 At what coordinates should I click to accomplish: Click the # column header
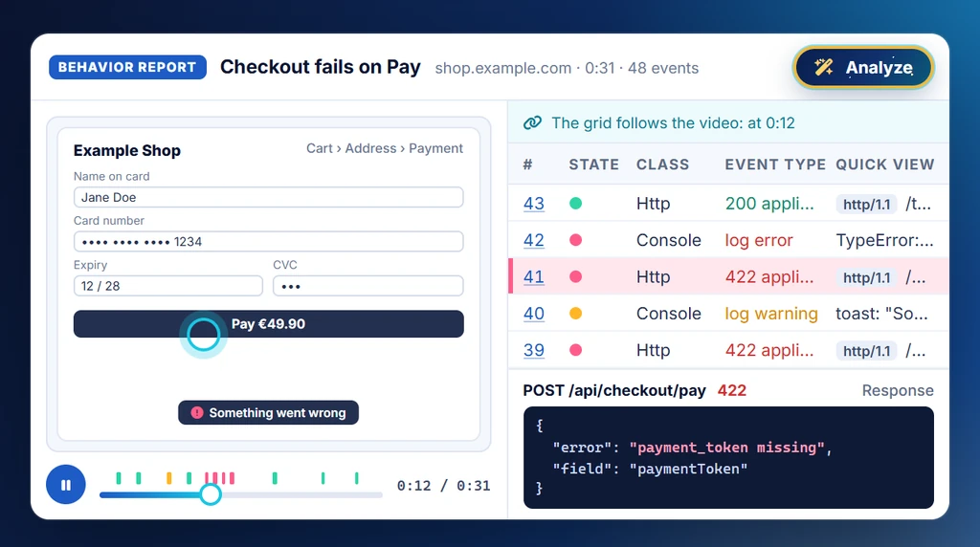pos(527,164)
